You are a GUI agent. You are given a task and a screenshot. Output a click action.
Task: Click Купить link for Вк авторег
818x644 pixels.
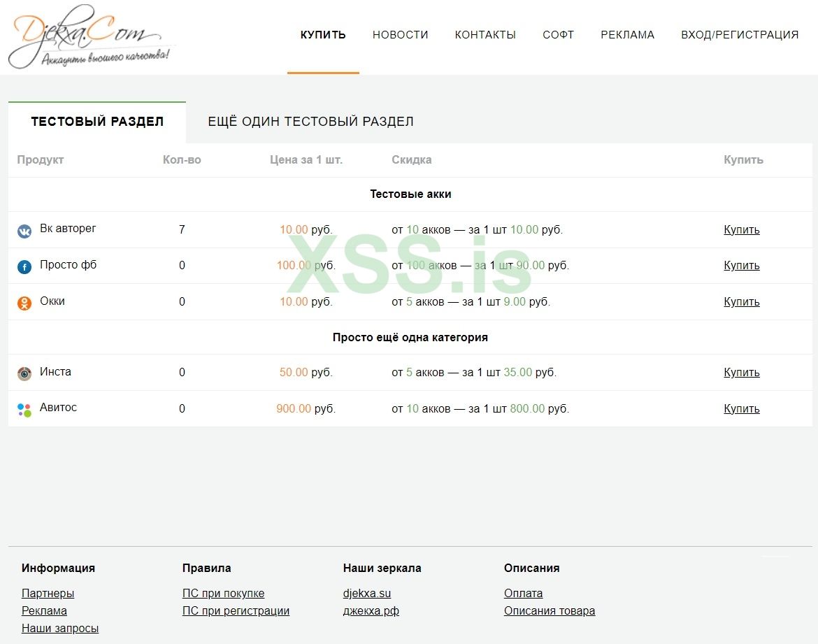coord(741,229)
